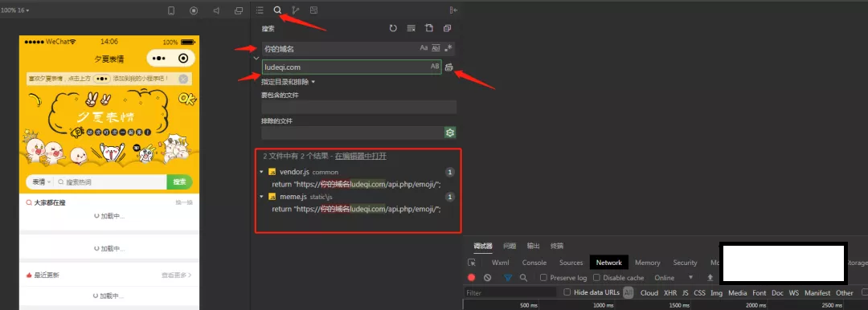Enable Disable cache checkbox

click(596, 278)
